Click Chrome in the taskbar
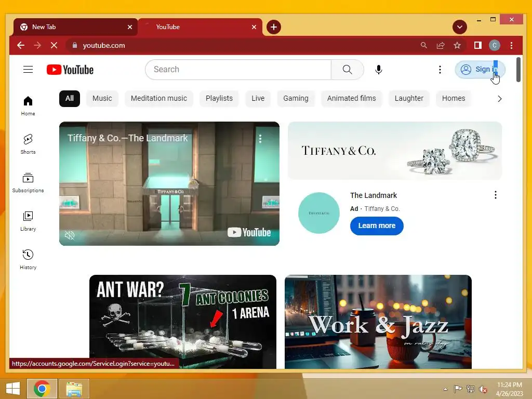 [x=42, y=389]
